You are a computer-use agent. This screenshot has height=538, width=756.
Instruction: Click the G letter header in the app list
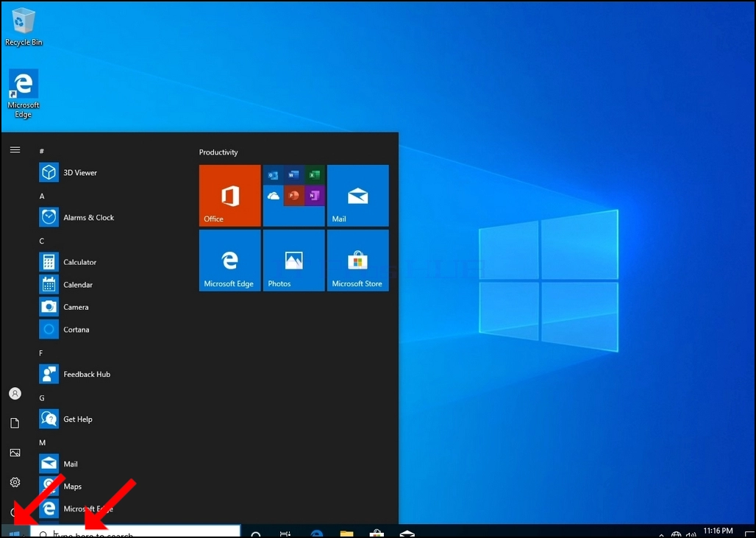[x=42, y=398]
